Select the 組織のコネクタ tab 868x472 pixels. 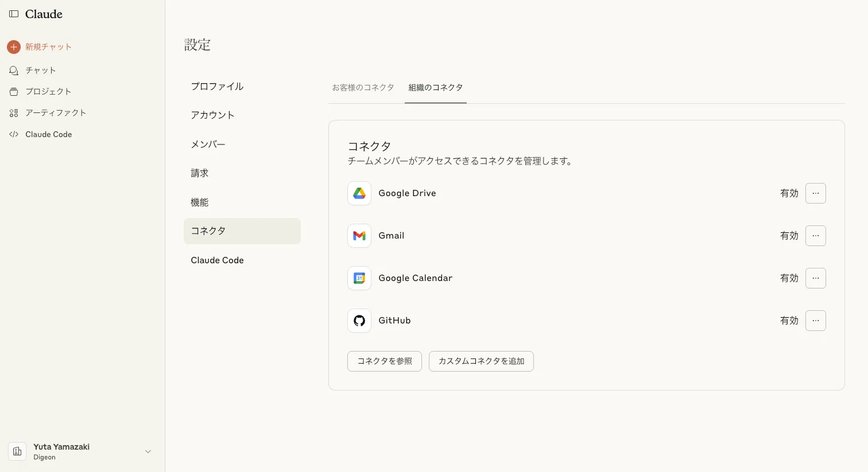click(435, 88)
